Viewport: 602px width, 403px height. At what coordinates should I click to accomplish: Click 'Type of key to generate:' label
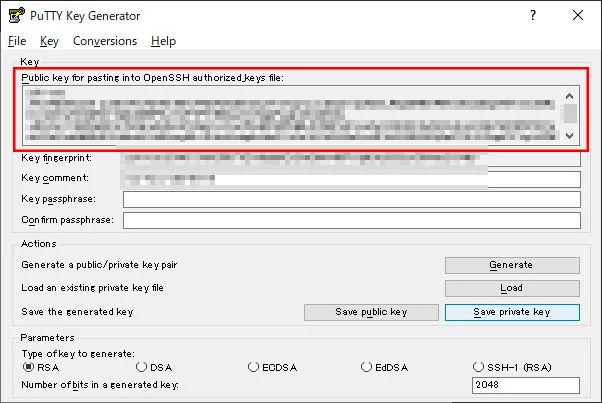click(78, 353)
